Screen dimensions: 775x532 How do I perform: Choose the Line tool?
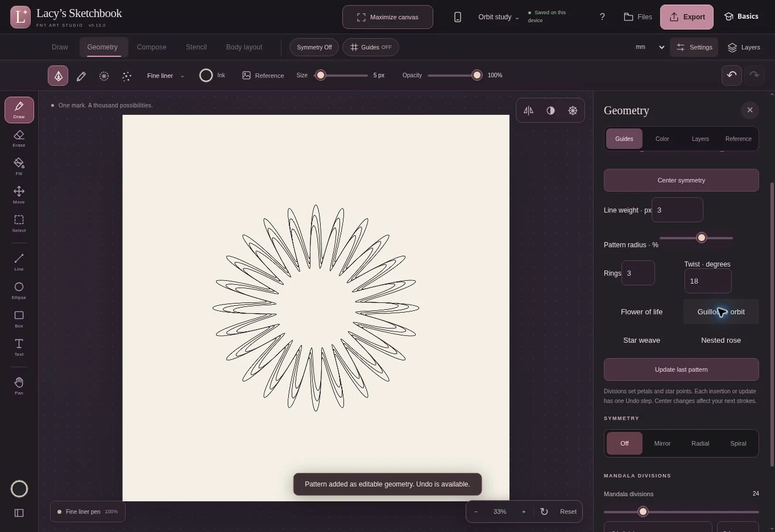(x=19, y=262)
